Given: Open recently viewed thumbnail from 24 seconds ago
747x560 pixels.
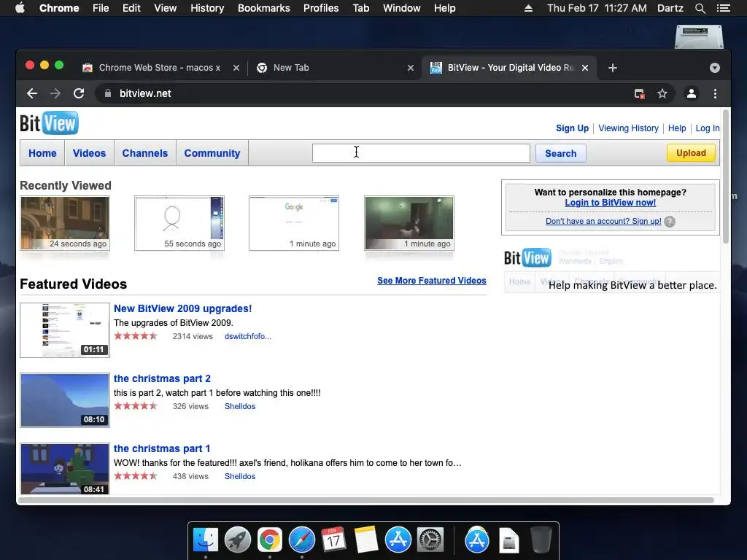Looking at the screenshot, I should pos(65,223).
